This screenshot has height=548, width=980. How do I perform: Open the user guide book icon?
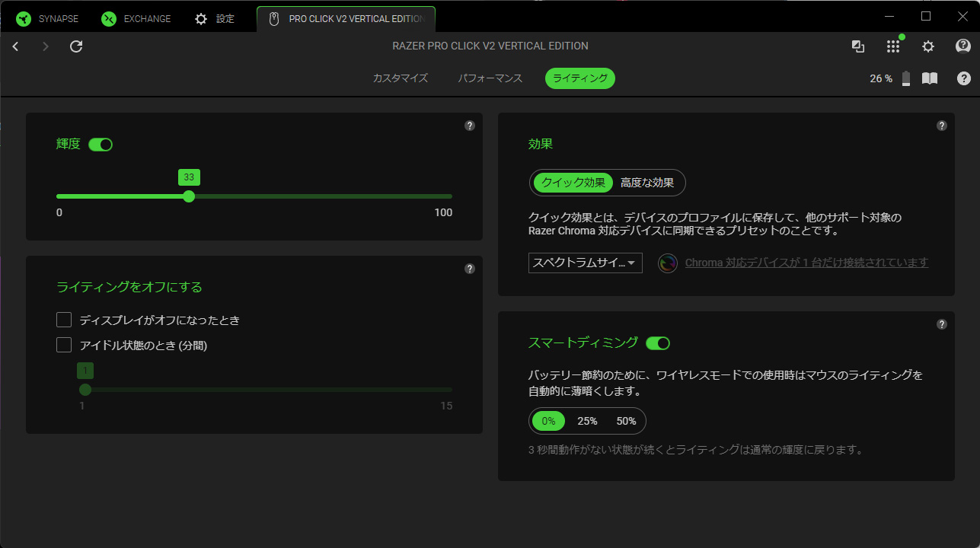930,78
